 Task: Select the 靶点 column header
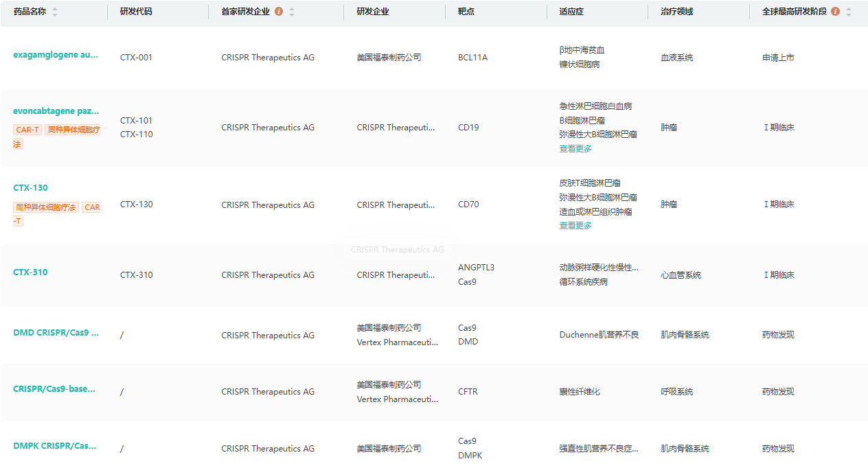point(466,12)
